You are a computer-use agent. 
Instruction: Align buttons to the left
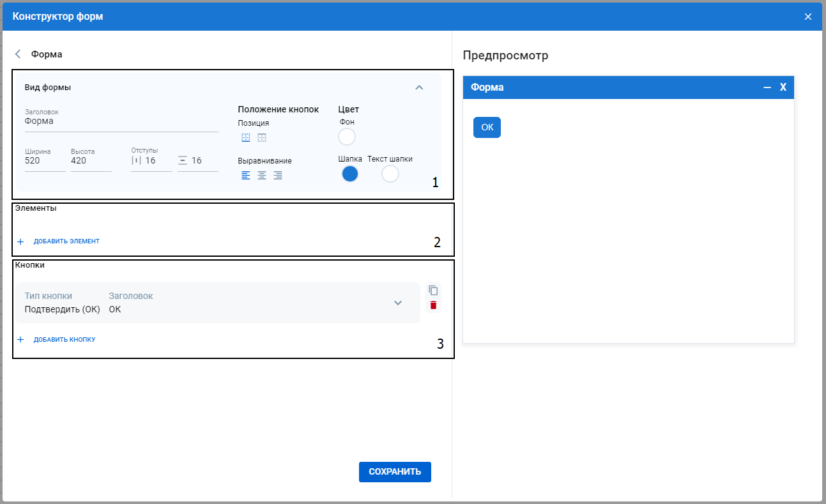(x=246, y=175)
